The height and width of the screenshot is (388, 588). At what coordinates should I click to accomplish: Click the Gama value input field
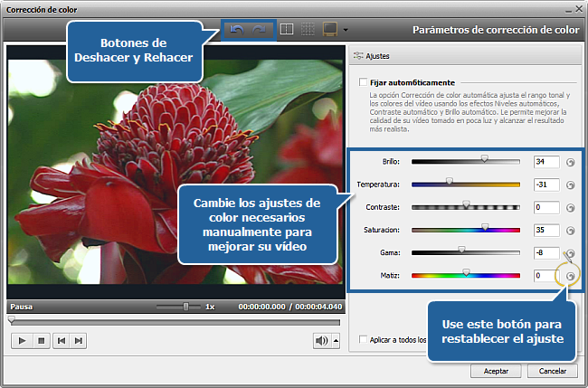click(x=545, y=252)
